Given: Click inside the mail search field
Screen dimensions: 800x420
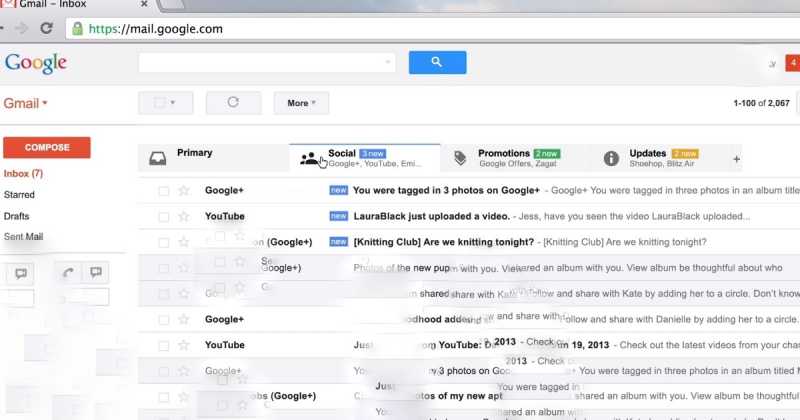Looking at the screenshot, I should (265, 62).
